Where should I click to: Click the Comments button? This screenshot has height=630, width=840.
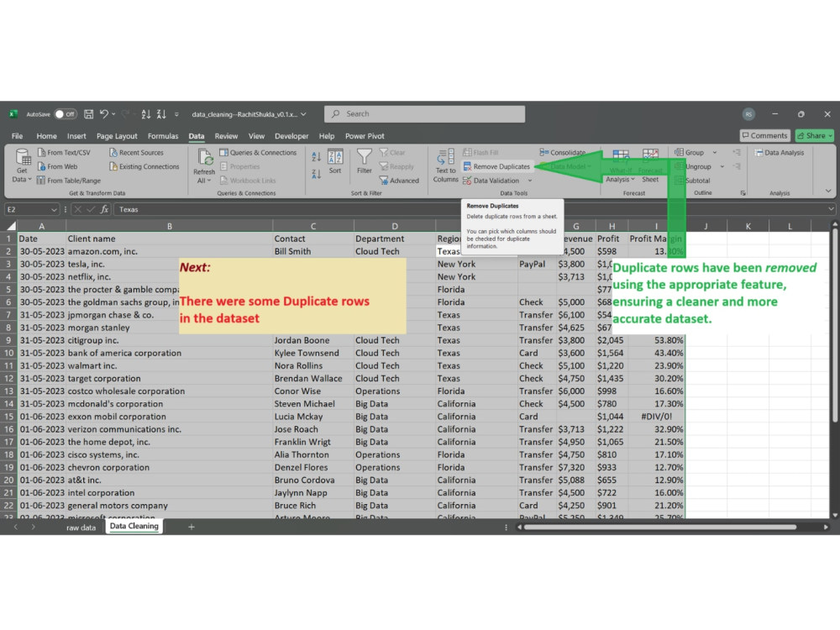[765, 135]
